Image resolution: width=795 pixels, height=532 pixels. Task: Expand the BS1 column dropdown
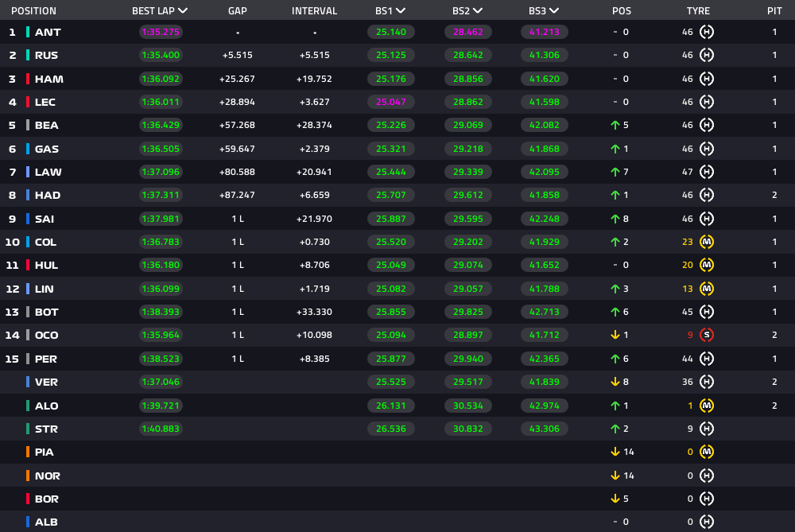click(x=401, y=11)
